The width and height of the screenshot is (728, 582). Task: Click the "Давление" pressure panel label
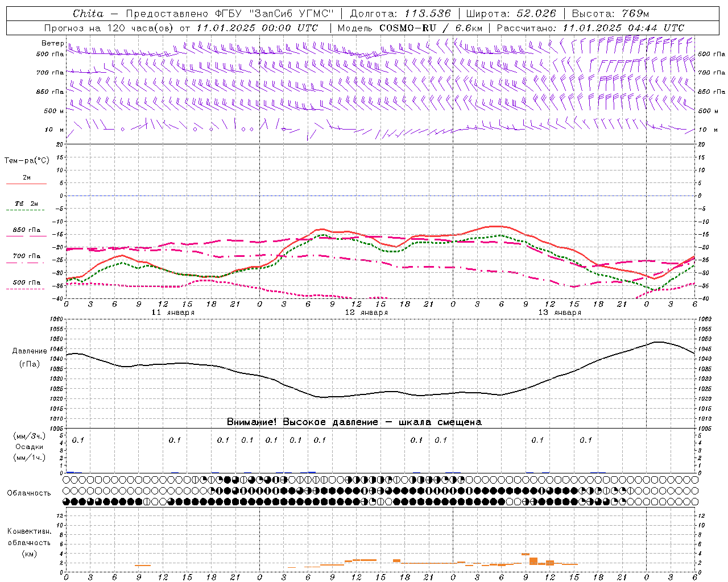(x=30, y=351)
